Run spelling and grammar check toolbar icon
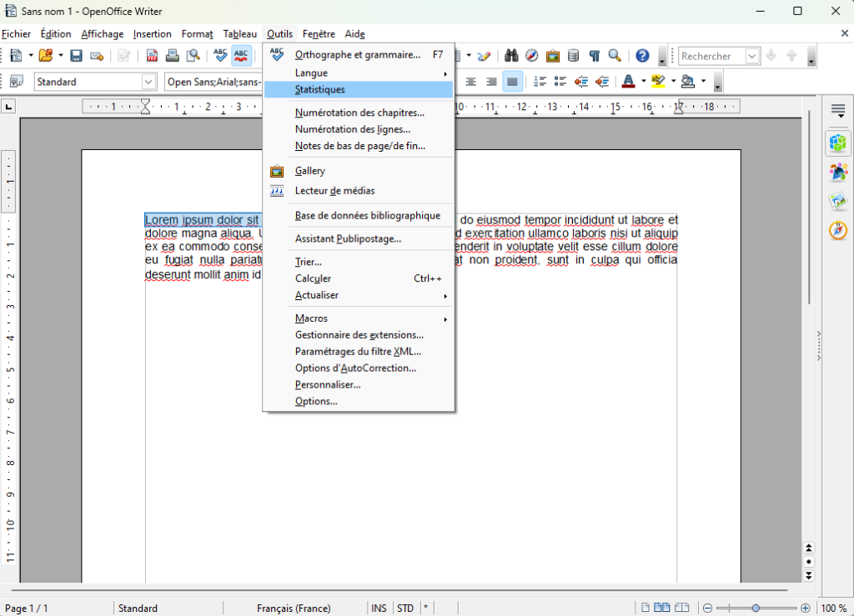The height and width of the screenshot is (616, 854). point(220,56)
